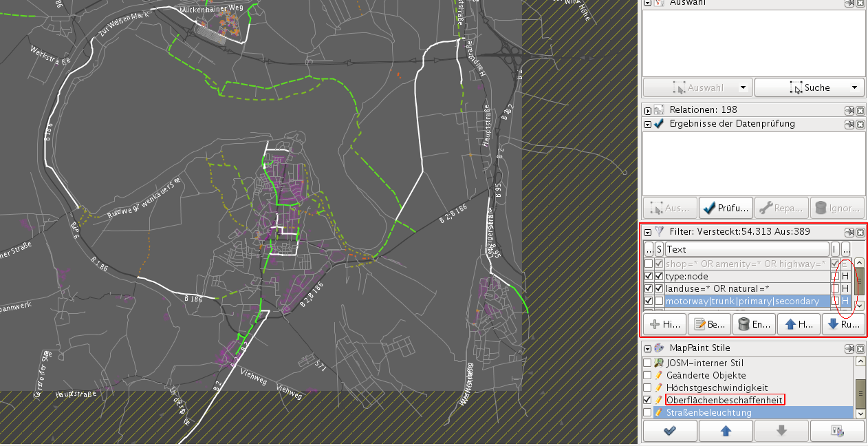
Task: Delete the selected filter with the trash button
Action: coord(754,324)
